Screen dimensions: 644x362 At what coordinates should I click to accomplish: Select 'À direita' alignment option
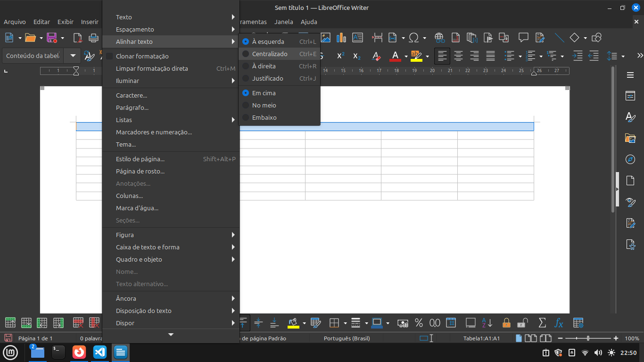280,66
